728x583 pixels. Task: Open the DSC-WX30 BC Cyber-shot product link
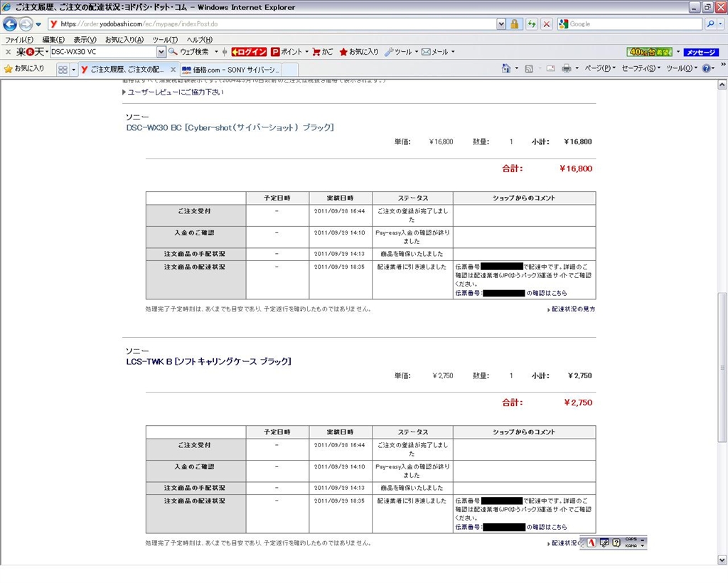click(x=230, y=128)
